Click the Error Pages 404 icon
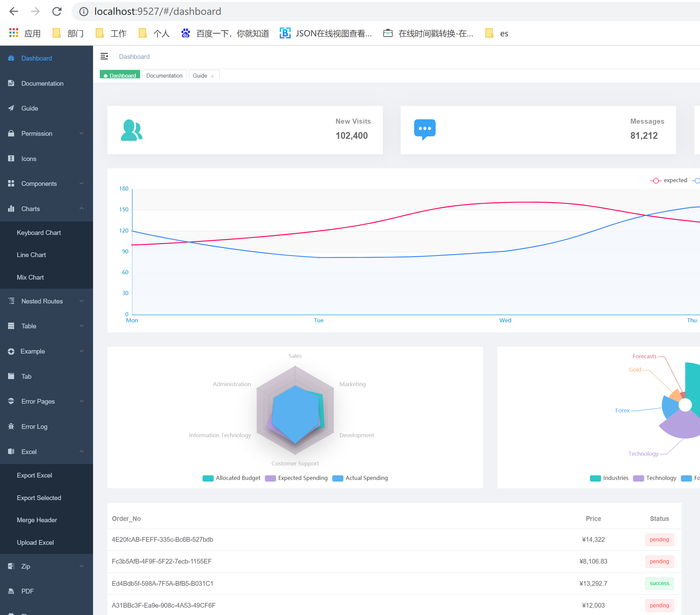Image resolution: width=700 pixels, height=615 pixels. (11, 401)
